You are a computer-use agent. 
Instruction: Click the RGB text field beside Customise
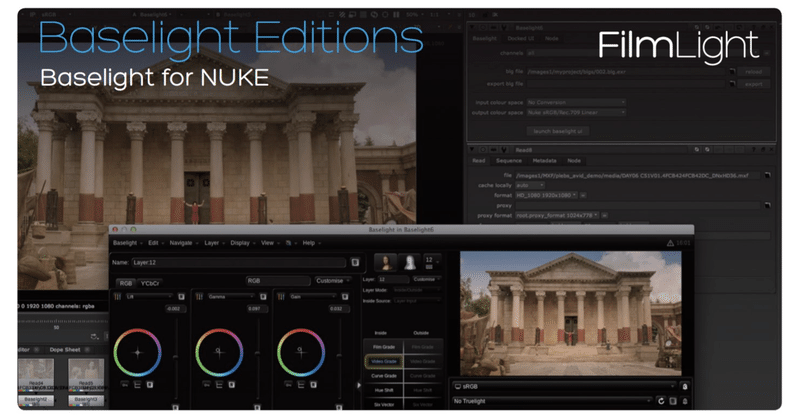tap(278, 281)
